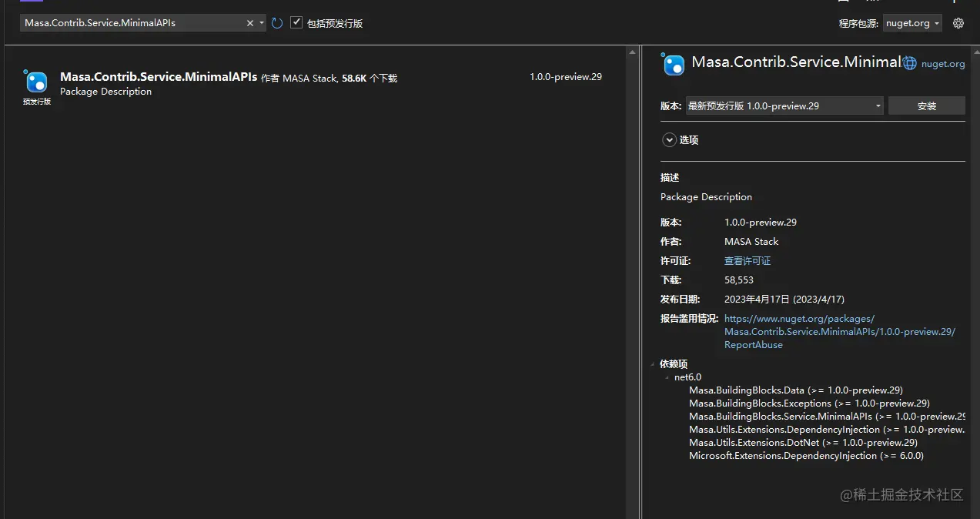This screenshot has height=519, width=980.
Task: Click the author value MASA Stack in details
Action: [x=751, y=242]
